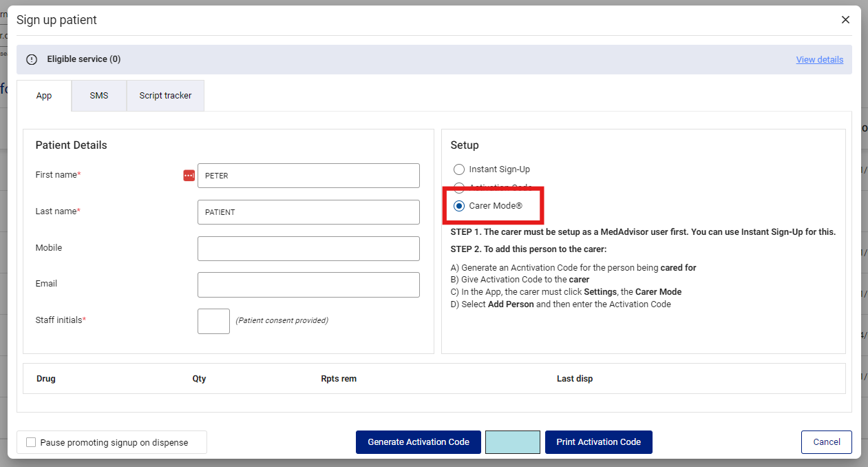The height and width of the screenshot is (467, 868).
Task: Click the Last name field containing PATIENT
Action: [x=308, y=212]
